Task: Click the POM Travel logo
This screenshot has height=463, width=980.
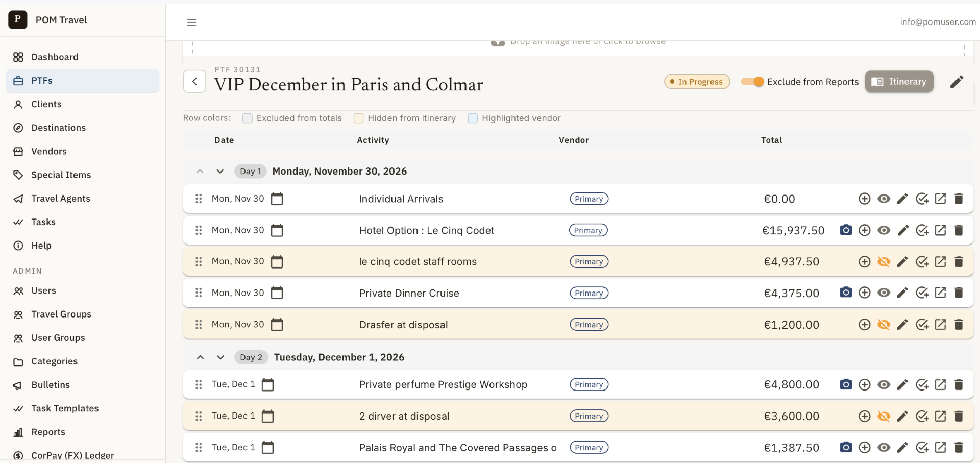Action: 18,19
